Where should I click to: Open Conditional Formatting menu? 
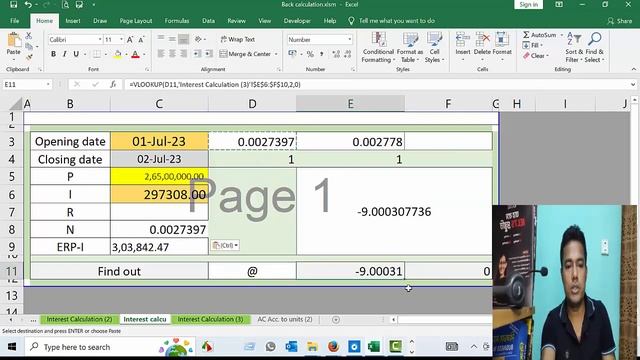pyautogui.click(x=378, y=48)
